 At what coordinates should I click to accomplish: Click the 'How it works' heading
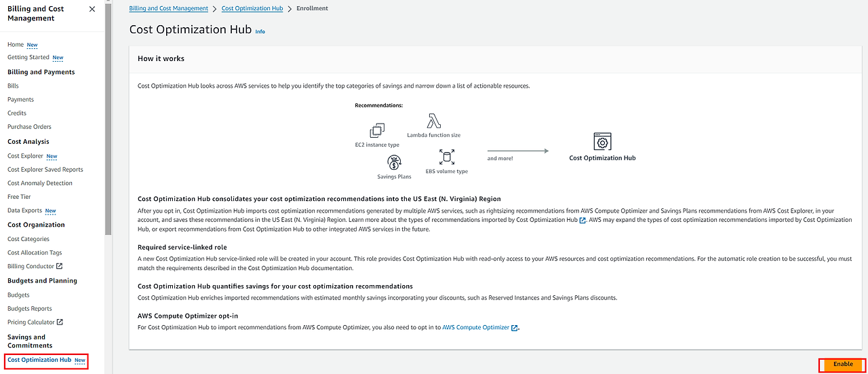tap(161, 58)
